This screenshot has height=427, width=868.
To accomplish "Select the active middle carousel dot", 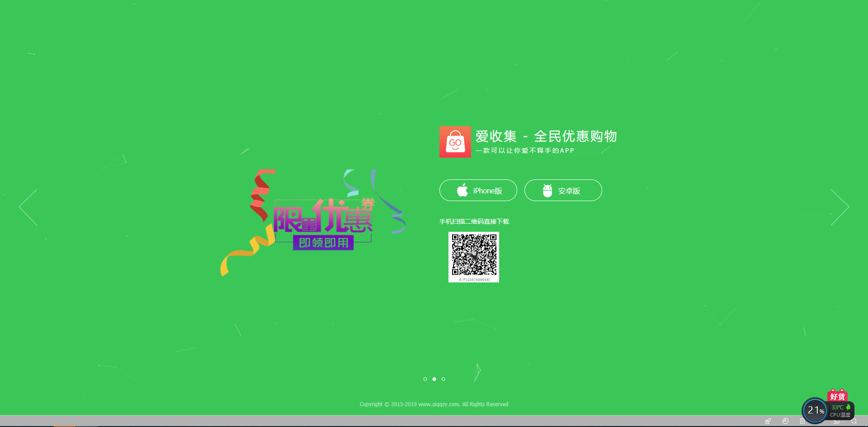I will point(434,379).
